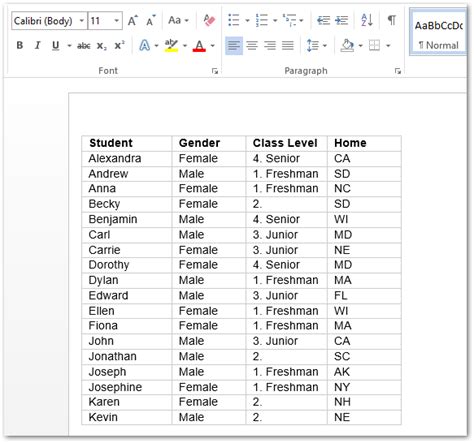474x443 pixels.
Task: Click the Shrink Font icon
Action: pyautogui.click(x=151, y=21)
